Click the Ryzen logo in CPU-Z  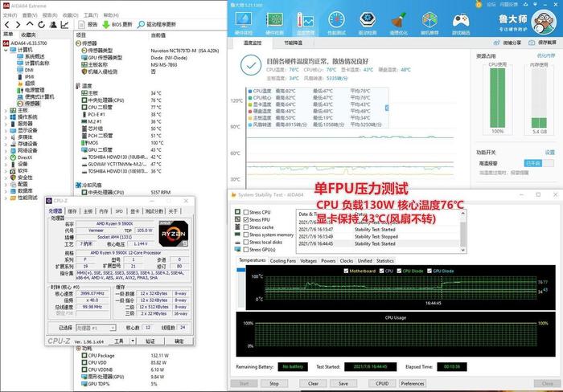coord(174,234)
